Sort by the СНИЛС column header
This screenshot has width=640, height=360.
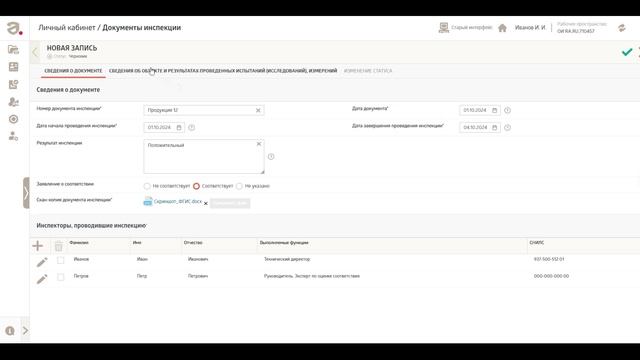pos(537,242)
